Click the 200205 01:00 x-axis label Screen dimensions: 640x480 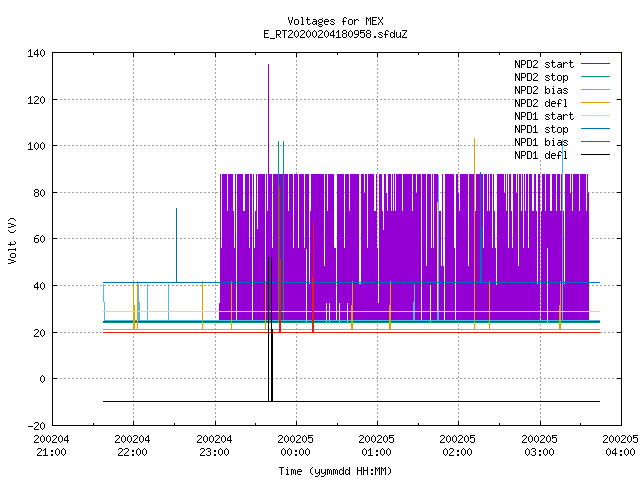(376, 446)
